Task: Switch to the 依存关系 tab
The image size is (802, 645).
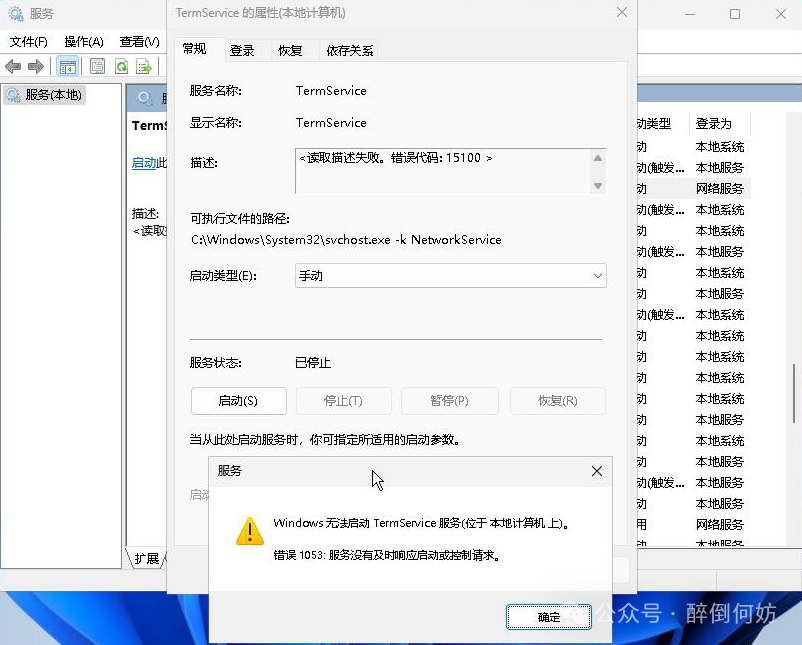Action: click(349, 51)
